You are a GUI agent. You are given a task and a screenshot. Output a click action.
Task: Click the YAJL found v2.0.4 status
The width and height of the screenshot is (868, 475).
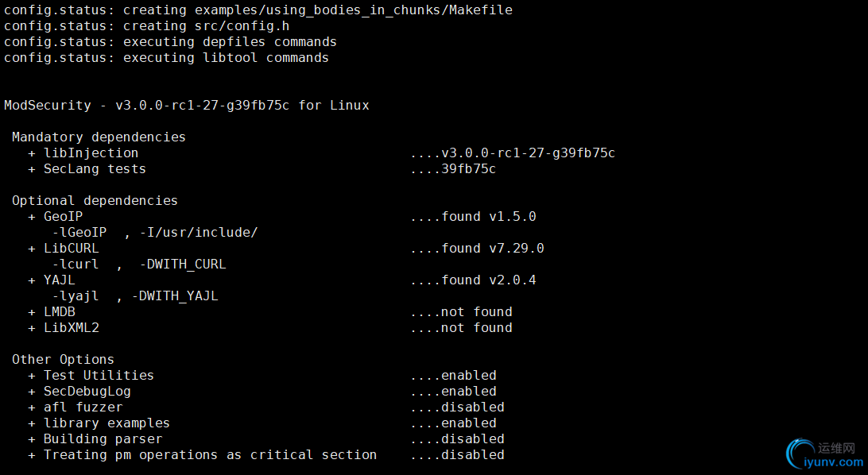click(489, 280)
